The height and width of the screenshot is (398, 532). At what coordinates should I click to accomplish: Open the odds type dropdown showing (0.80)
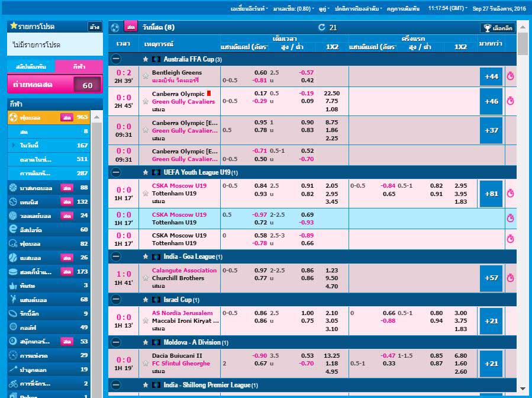[x=294, y=8]
